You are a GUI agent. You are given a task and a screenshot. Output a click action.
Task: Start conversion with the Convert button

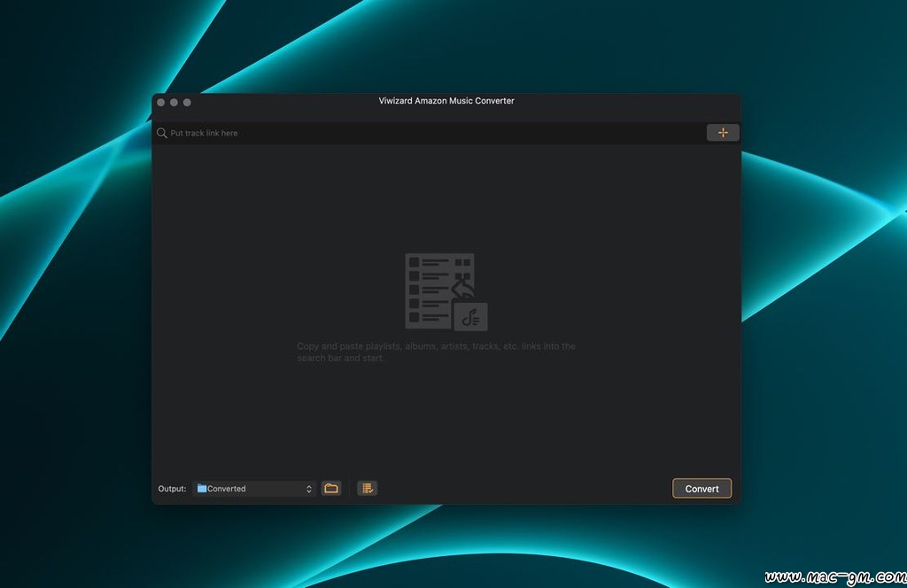point(702,489)
